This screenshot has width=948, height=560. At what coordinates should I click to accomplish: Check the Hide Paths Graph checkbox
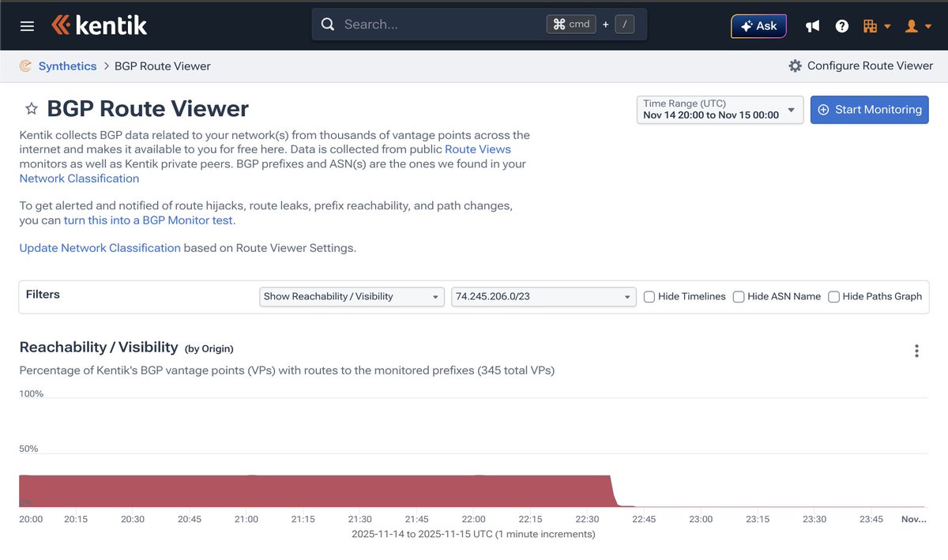coord(833,297)
